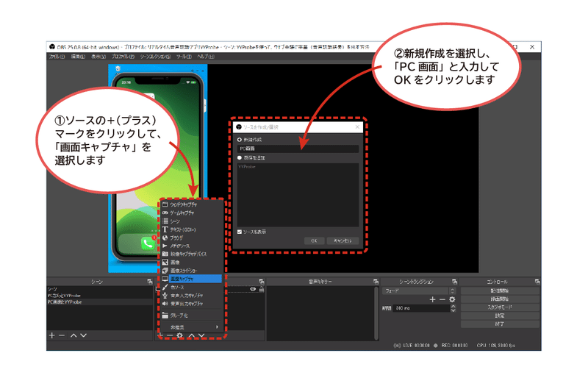588x392 pixels.
Task: Open 設定 from controls panel
Action: click(x=500, y=316)
